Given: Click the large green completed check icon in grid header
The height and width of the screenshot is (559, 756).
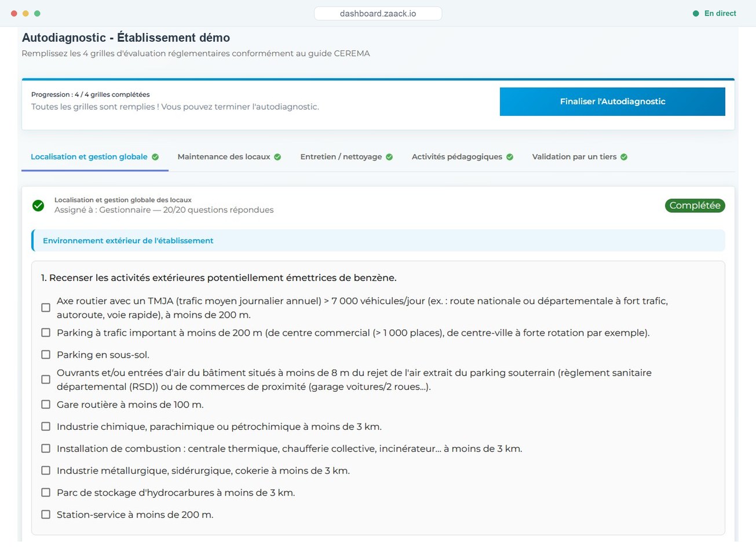Looking at the screenshot, I should coord(38,206).
